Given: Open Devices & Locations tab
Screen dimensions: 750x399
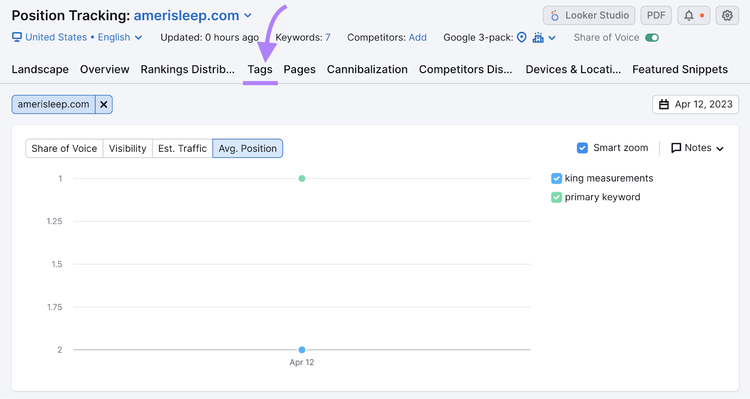Looking at the screenshot, I should [573, 69].
